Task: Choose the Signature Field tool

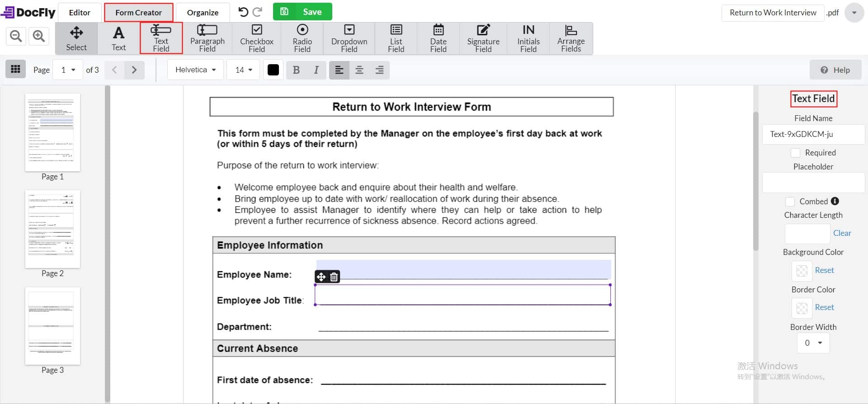Action: pos(483,38)
